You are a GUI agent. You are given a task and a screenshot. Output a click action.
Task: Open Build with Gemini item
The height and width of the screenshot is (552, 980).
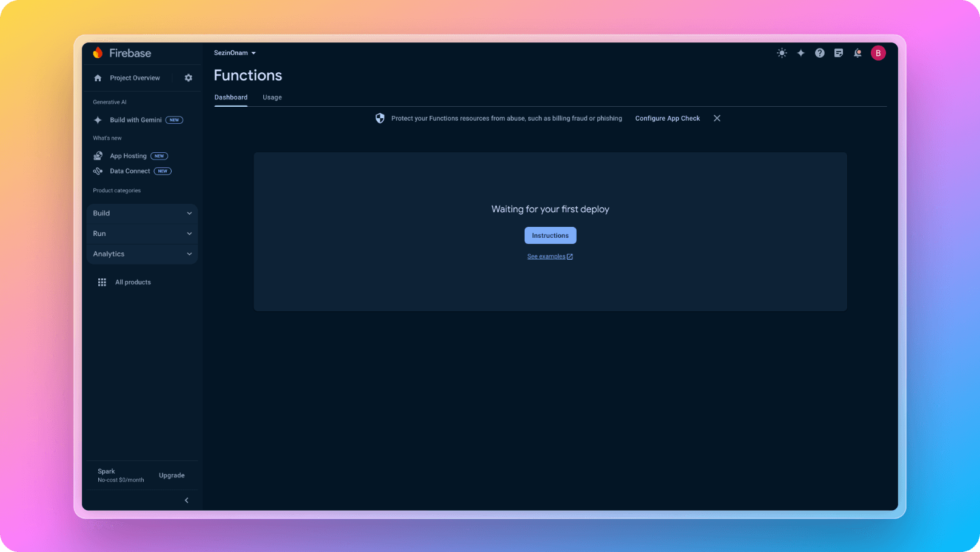pos(136,120)
